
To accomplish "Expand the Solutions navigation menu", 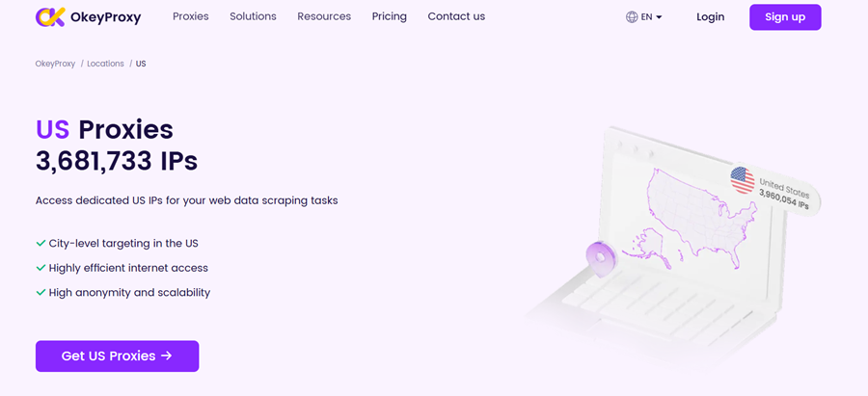I will [x=253, y=16].
